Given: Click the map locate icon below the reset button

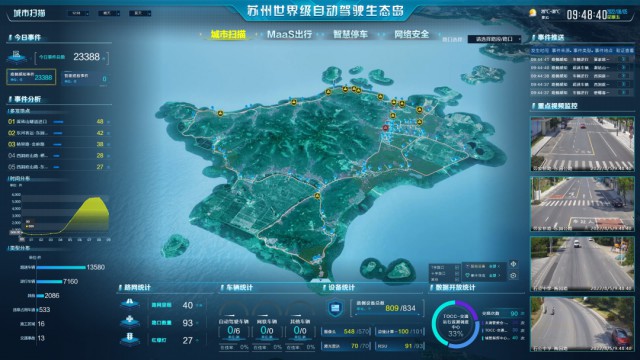Looking at the screenshot, I should point(513,276).
